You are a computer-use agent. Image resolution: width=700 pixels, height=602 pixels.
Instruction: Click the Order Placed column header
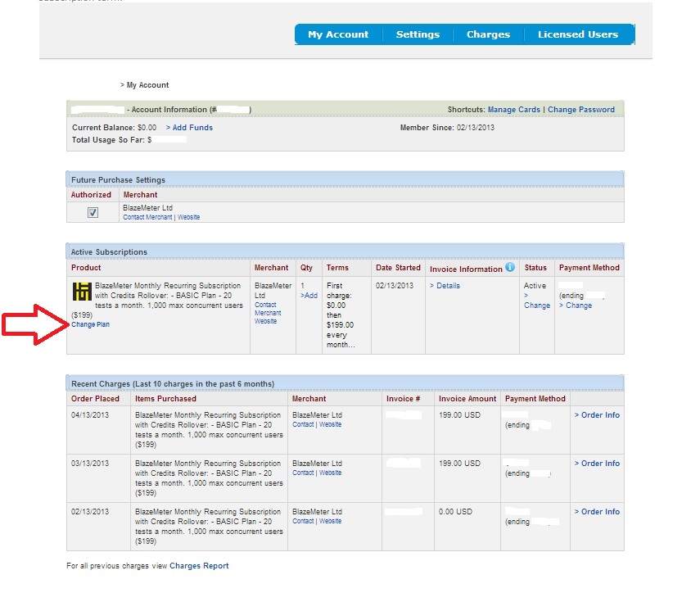tap(96, 398)
